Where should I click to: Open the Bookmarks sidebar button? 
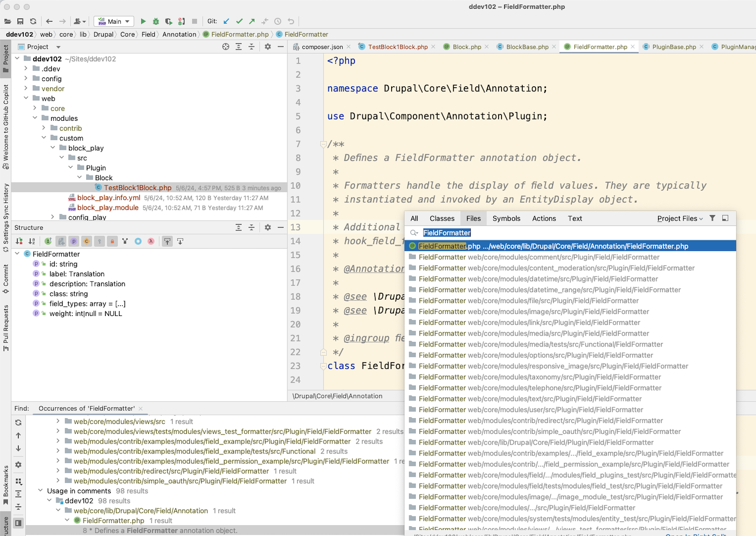6,485
